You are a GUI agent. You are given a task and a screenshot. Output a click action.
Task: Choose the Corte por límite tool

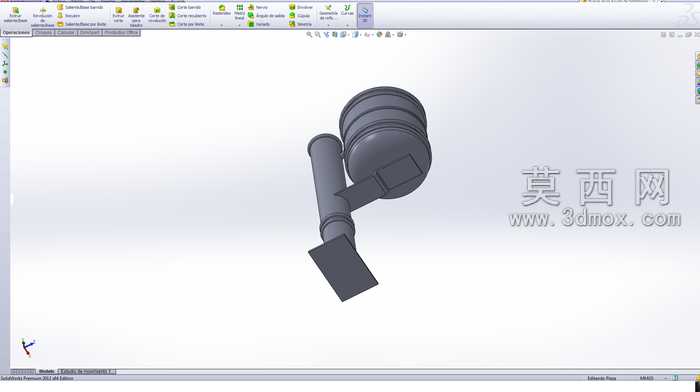(187, 24)
